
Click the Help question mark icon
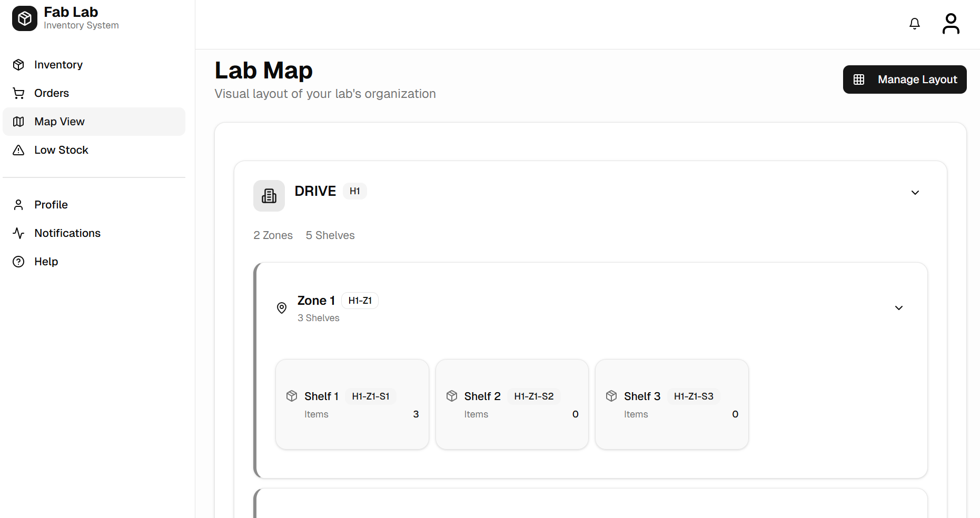point(18,262)
